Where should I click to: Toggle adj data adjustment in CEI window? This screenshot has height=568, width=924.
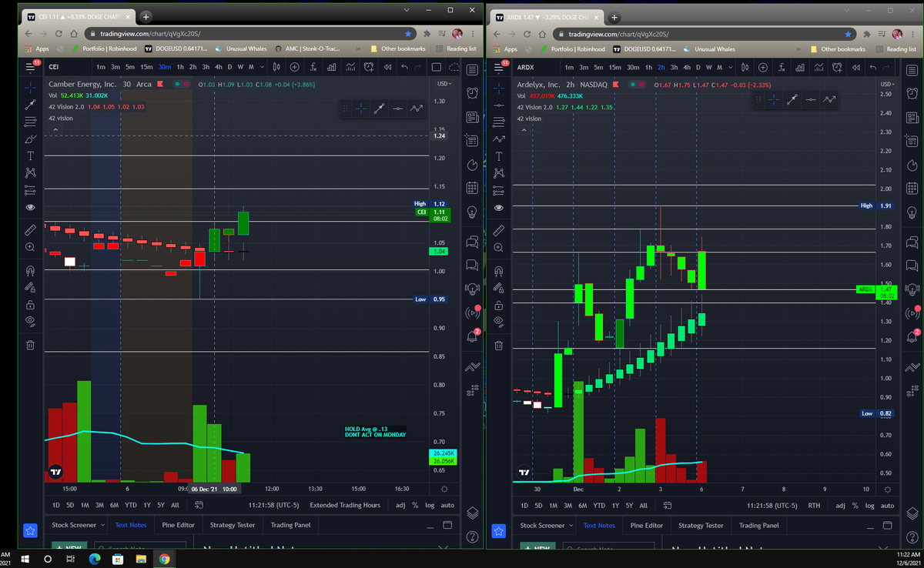[x=400, y=505]
